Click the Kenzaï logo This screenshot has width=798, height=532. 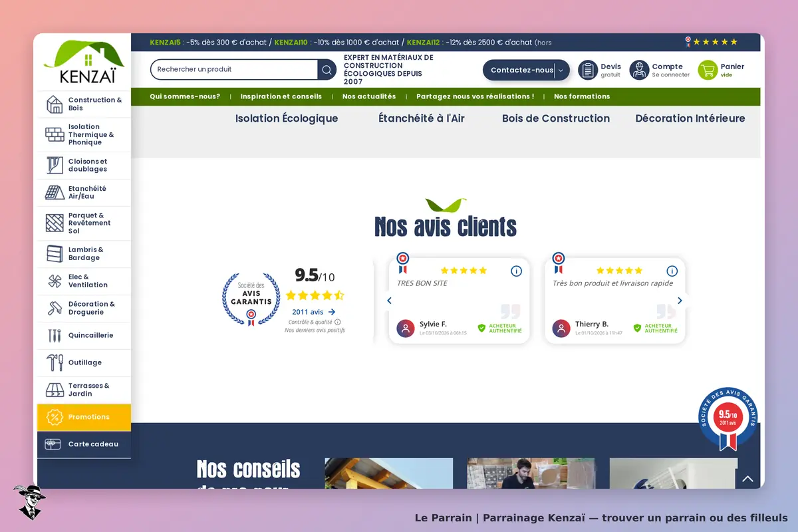point(84,62)
